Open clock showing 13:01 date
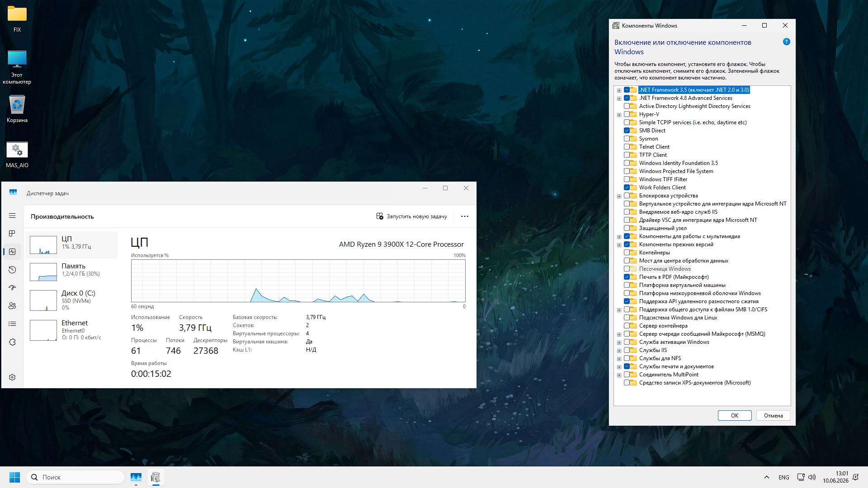Image resolution: width=868 pixels, height=488 pixels. 835,477
